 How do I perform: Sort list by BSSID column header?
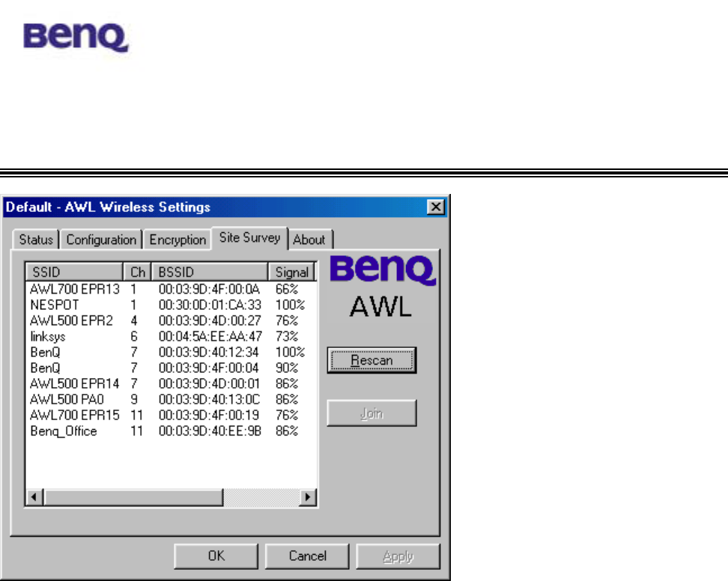click(x=210, y=272)
